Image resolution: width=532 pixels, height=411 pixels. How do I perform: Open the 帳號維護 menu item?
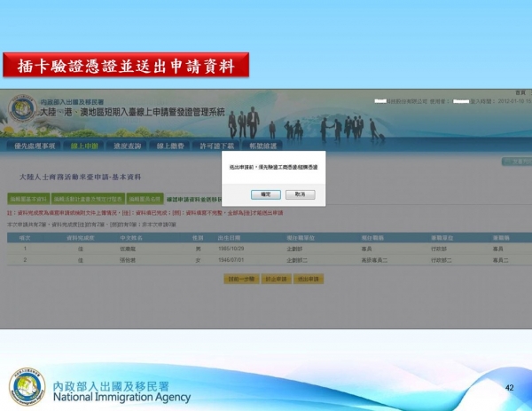(262, 146)
